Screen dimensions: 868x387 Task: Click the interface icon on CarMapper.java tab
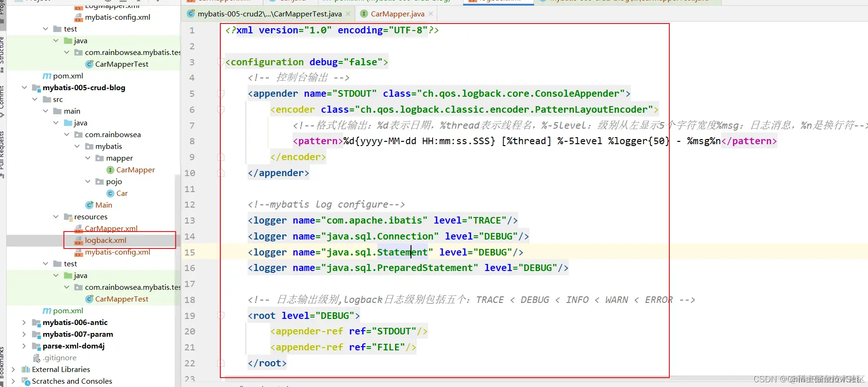[x=364, y=14]
